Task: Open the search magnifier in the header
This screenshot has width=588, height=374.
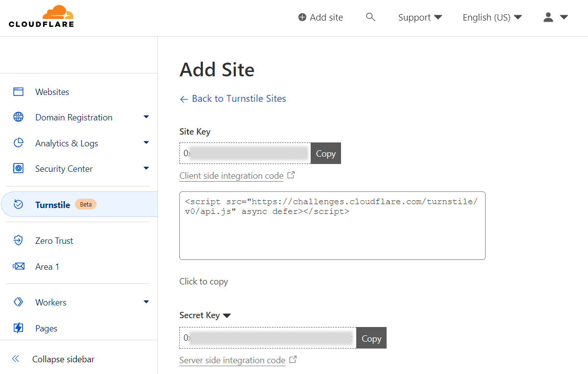Action: [x=371, y=17]
